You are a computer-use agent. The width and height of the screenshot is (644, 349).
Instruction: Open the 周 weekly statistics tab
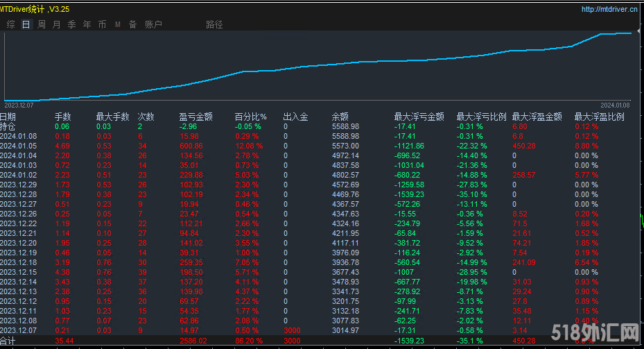pyautogui.click(x=41, y=24)
